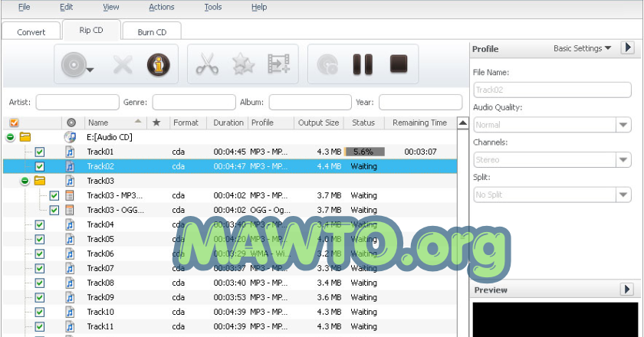The width and height of the screenshot is (644, 337).
Task: Open the Tools menu
Action: coord(213,7)
